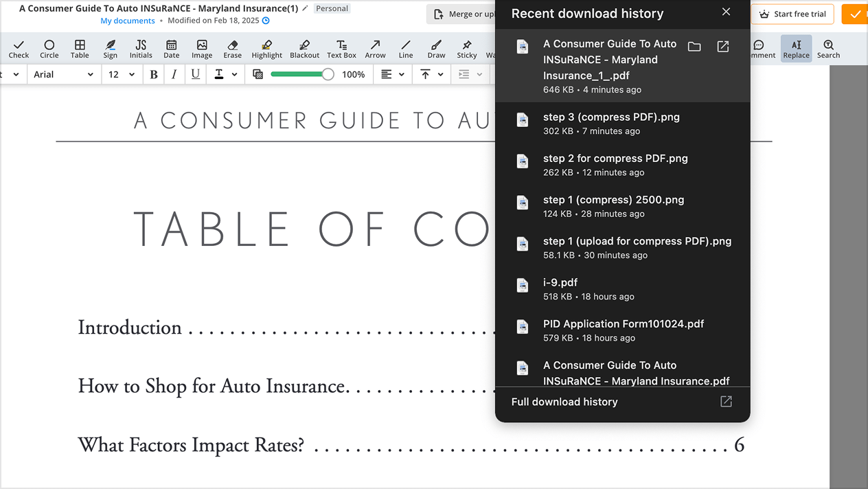The image size is (868, 489).
Task: Select the Line tool
Action: coord(406,49)
